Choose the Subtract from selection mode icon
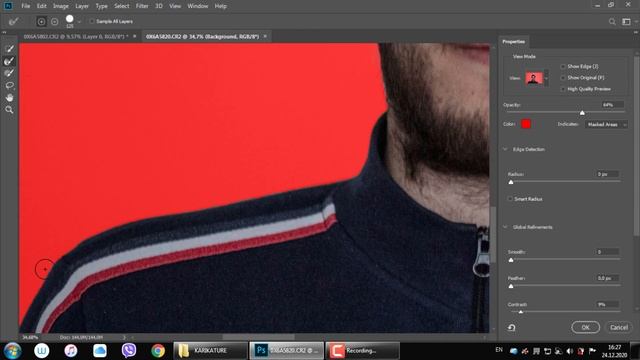 [54, 21]
